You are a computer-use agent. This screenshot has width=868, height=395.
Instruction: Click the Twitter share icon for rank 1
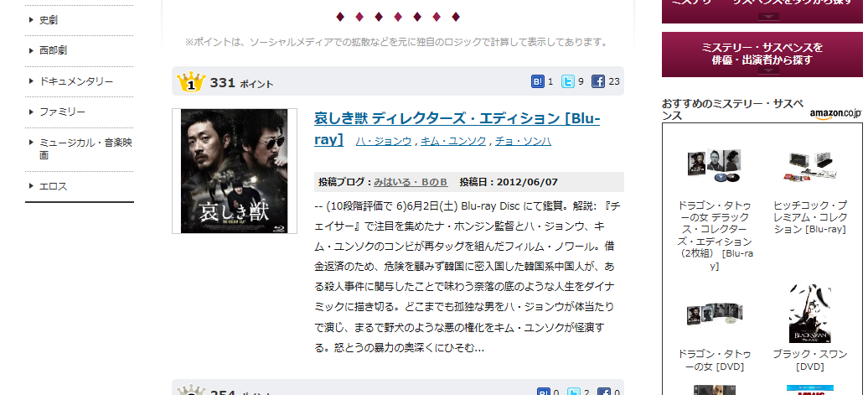point(568,81)
